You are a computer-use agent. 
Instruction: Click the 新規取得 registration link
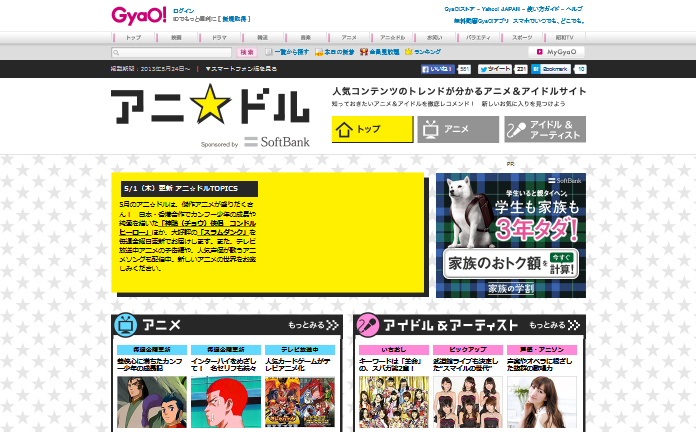point(234,19)
